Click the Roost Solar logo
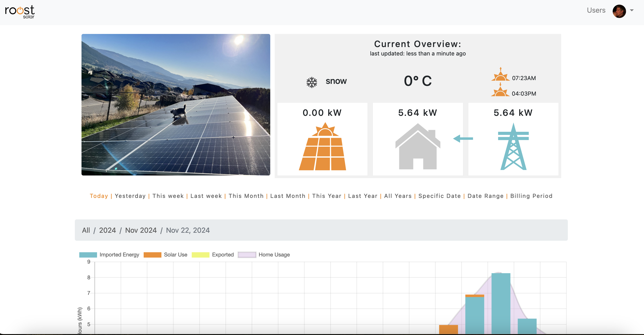The height and width of the screenshot is (335, 644). [x=20, y=12]
